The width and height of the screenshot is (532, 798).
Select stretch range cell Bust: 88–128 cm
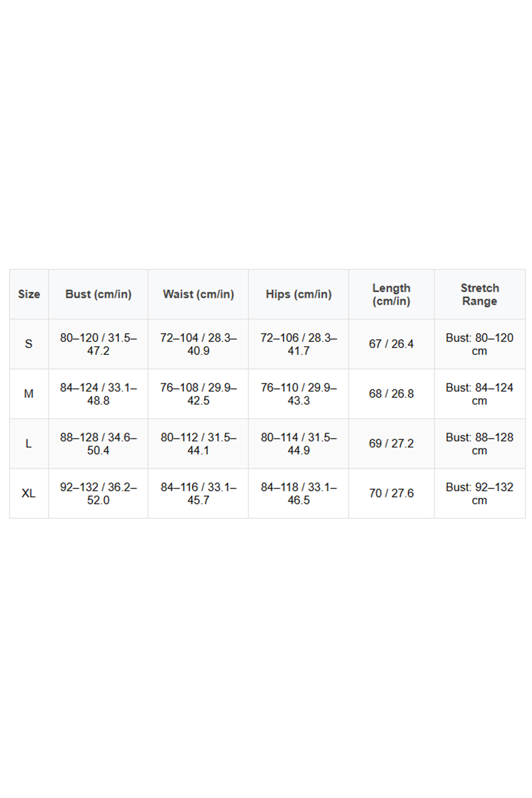point(479,444)
